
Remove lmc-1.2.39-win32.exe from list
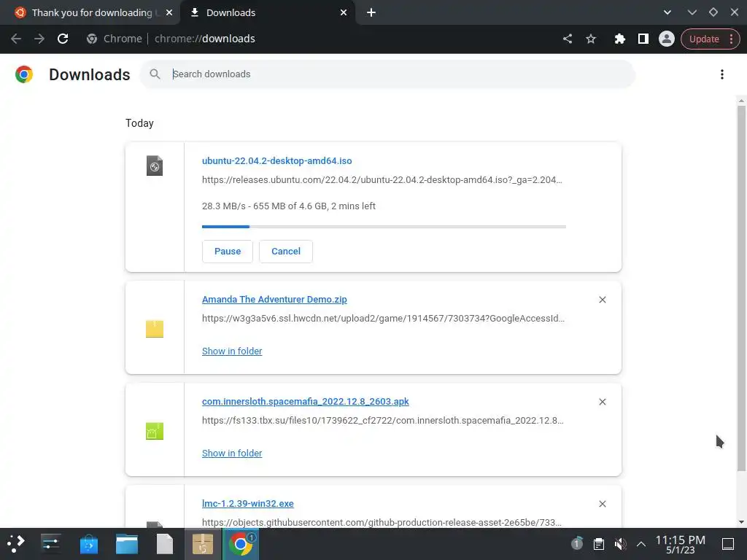point(602,504)
